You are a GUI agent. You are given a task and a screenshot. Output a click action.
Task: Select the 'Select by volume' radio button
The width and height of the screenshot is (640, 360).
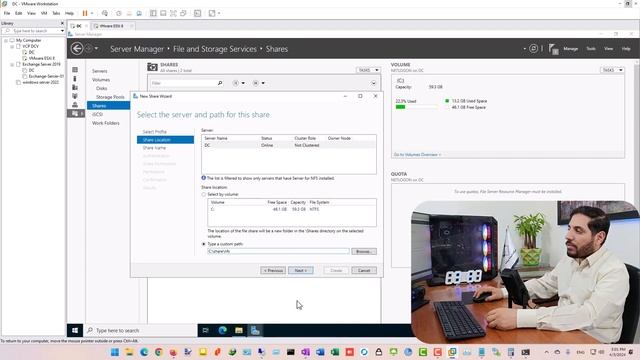coord(204,195)
